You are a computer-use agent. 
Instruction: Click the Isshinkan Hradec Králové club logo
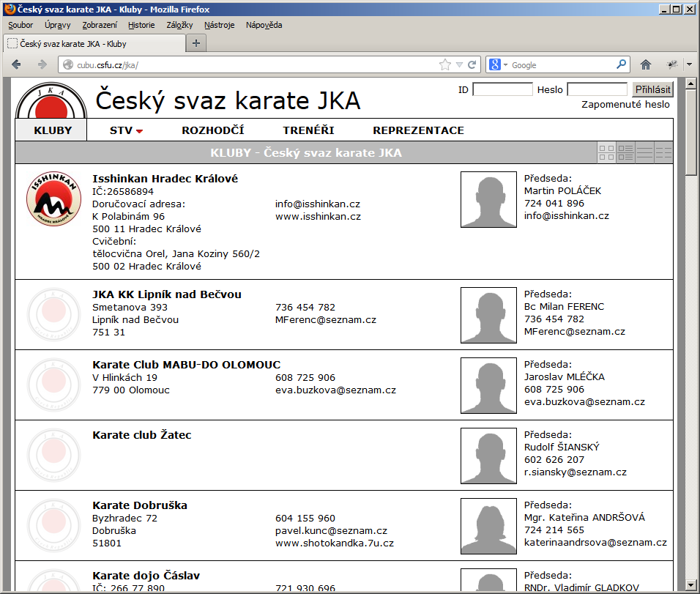pos(53,198)
